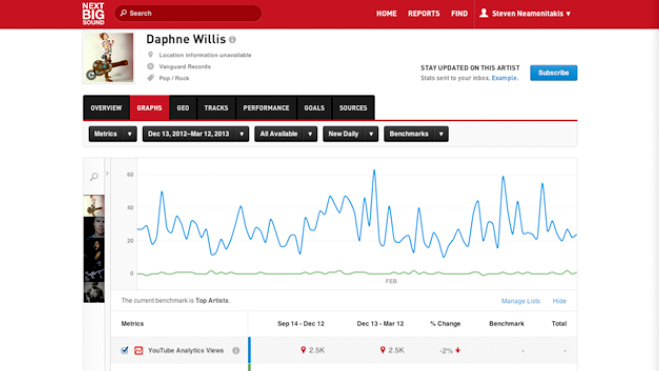Open the Example stats email link
This screenshot has width=659, height=371.
click(504, 78)
